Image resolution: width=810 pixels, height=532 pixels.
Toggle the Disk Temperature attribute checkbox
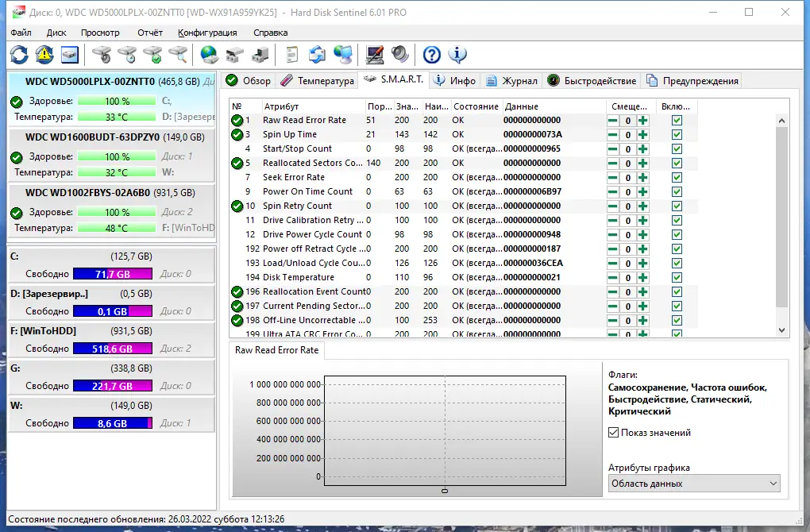point(677,278)
